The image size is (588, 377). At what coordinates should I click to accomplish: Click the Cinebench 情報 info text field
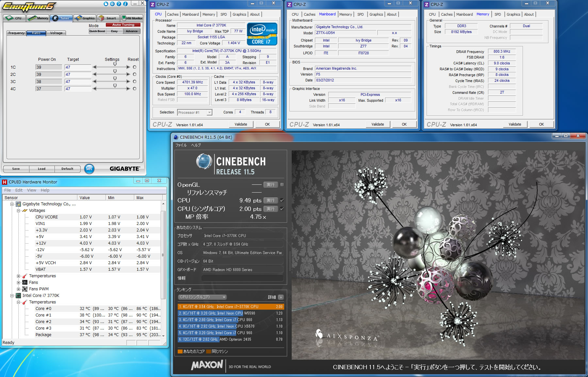coord(242,278)
